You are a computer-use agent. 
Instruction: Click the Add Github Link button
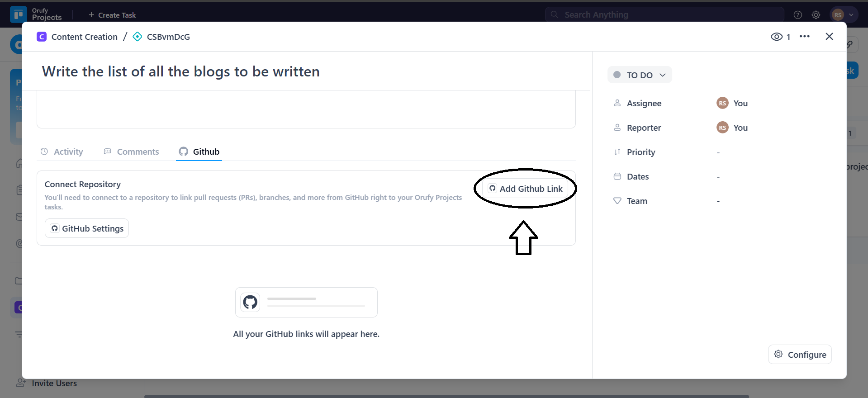pyautogui.click(x=526, y=189)
